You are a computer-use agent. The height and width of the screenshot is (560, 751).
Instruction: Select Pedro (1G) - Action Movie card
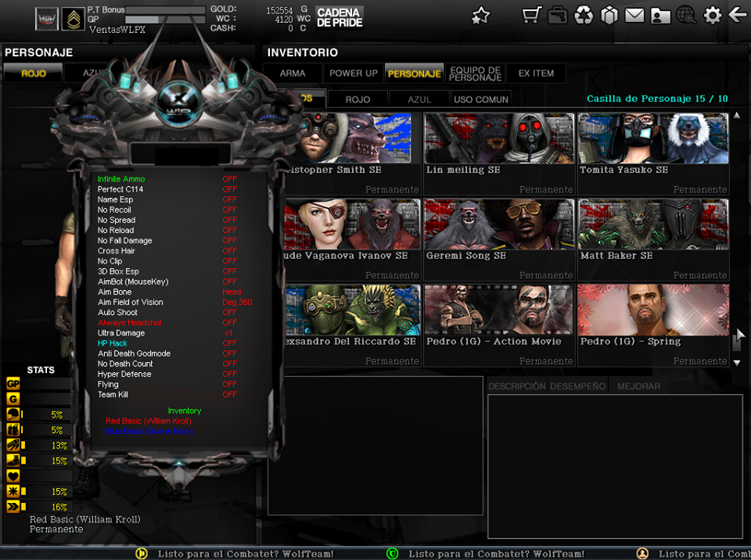click(499, 325)
